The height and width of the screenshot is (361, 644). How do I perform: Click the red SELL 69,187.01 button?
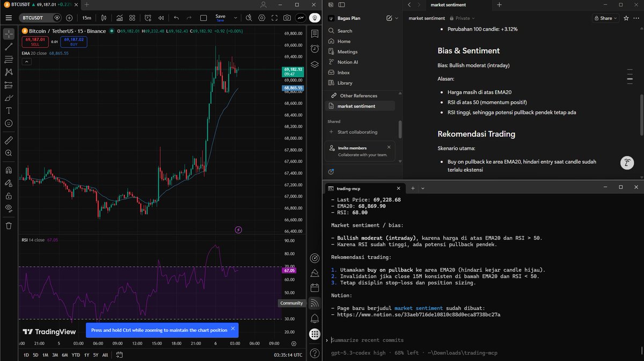point(35,41)
